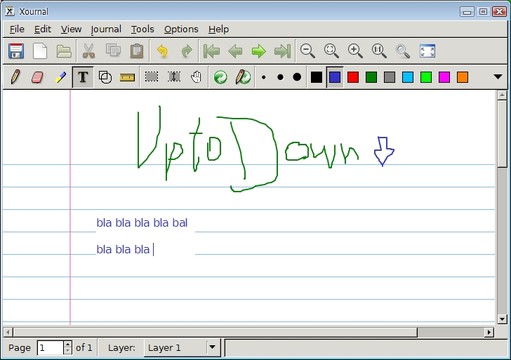
Task: Go to the next page arrow
Action: pos(259,51)
